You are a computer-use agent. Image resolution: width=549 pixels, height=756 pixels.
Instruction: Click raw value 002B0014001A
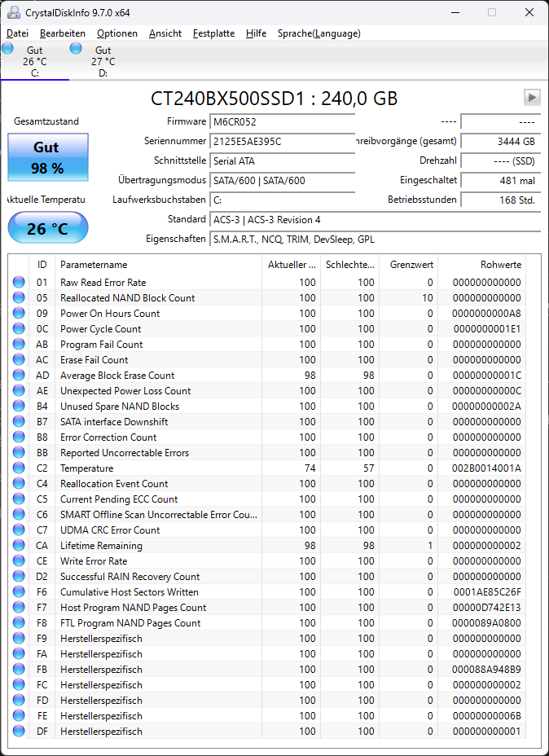click(486, 468)
